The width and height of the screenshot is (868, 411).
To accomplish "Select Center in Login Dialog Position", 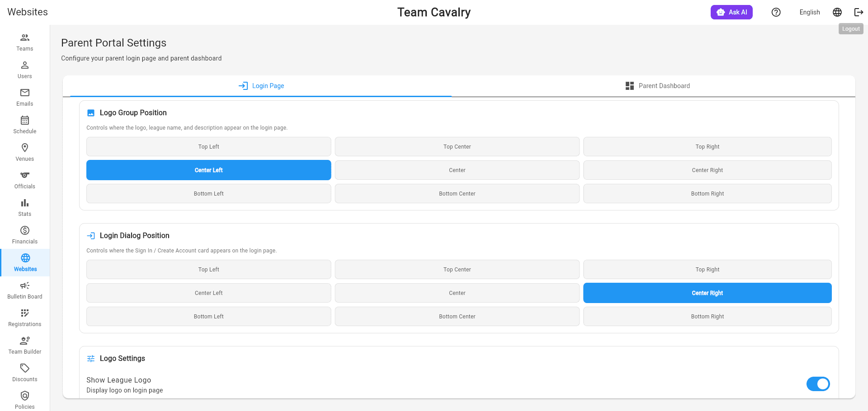I will (457, 293).
